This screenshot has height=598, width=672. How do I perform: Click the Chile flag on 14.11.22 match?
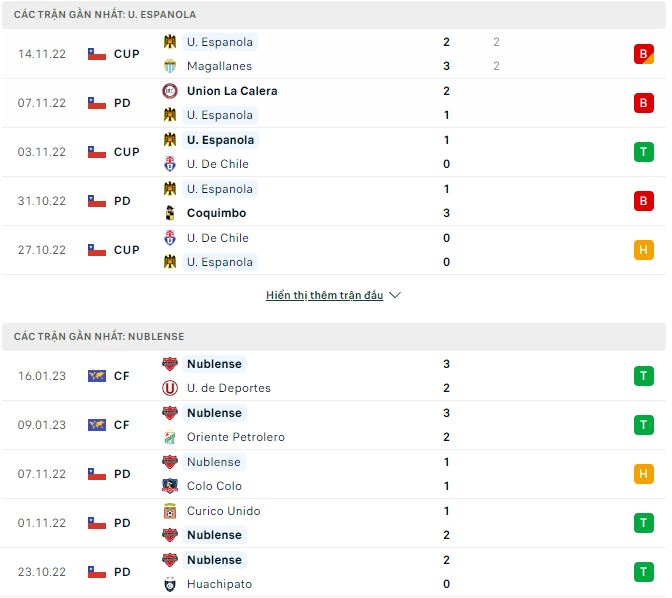[x=97, y=54]
